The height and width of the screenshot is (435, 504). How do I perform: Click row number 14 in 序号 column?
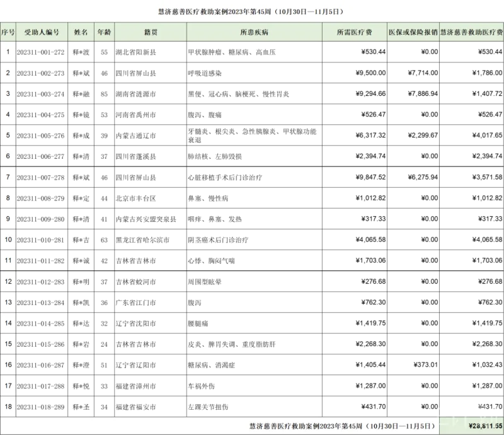pyautogui.click(x=8, y=323)
